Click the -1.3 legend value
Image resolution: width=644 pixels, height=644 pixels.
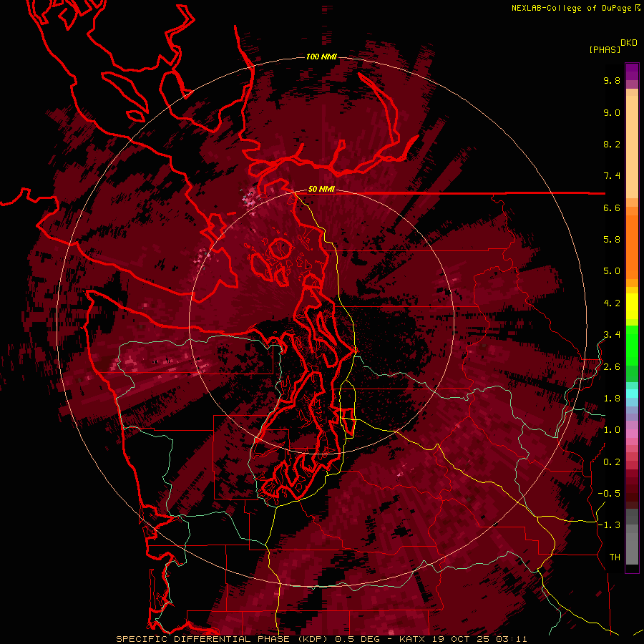[x=609, y=525]
